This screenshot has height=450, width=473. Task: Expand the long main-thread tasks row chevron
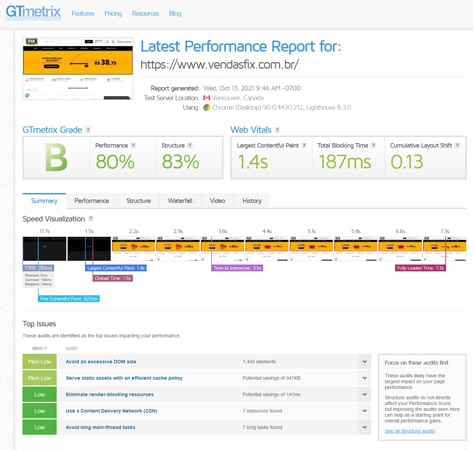[365, 427]
